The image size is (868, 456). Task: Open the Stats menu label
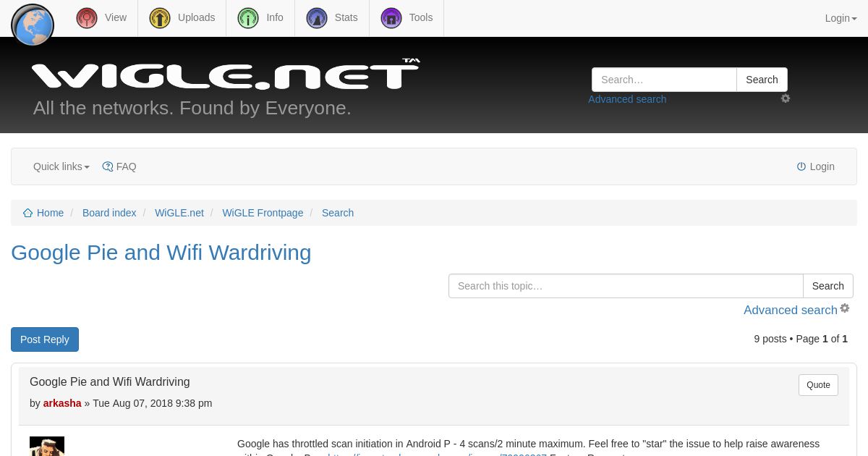pyautogui.click(x=346, y=17)
